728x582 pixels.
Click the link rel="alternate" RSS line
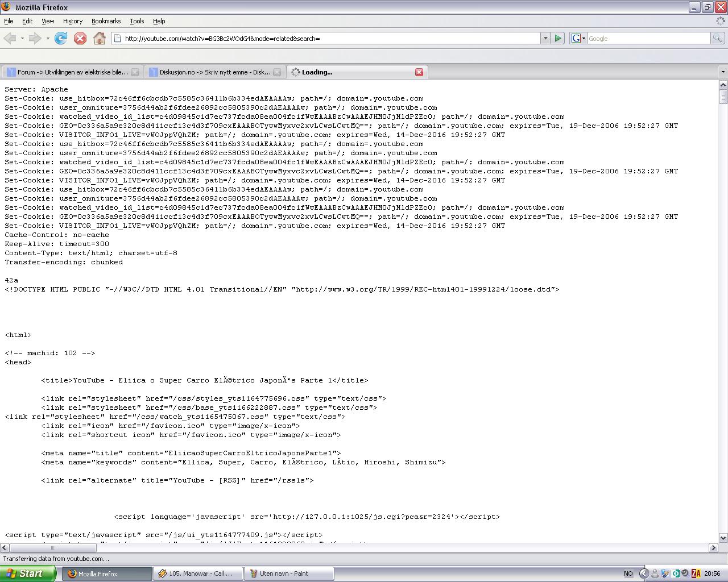(x=177, y=480)
